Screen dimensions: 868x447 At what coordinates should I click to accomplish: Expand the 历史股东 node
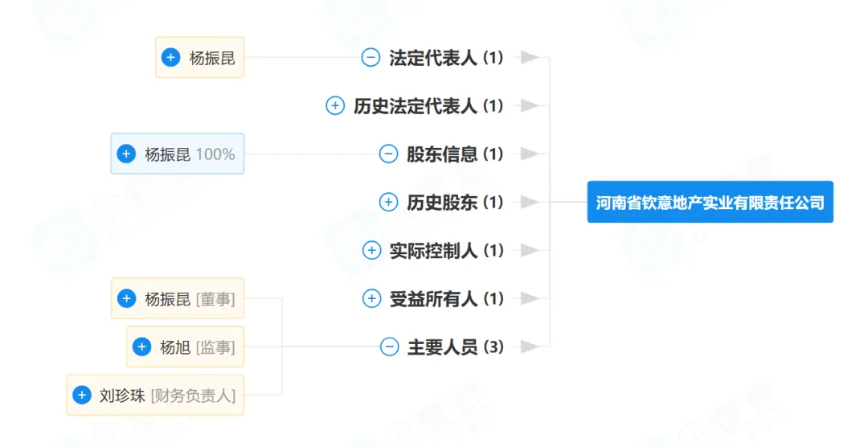(x=388, y=202)
